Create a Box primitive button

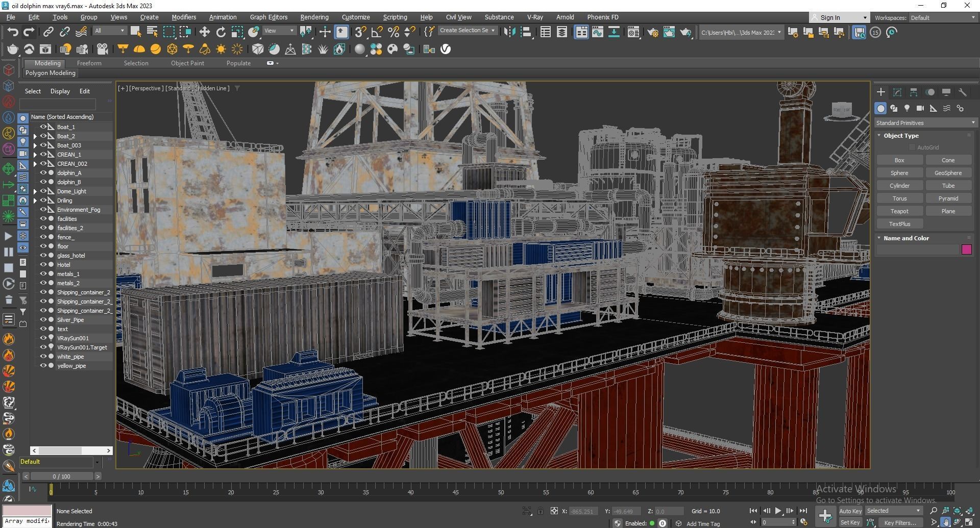899,160
